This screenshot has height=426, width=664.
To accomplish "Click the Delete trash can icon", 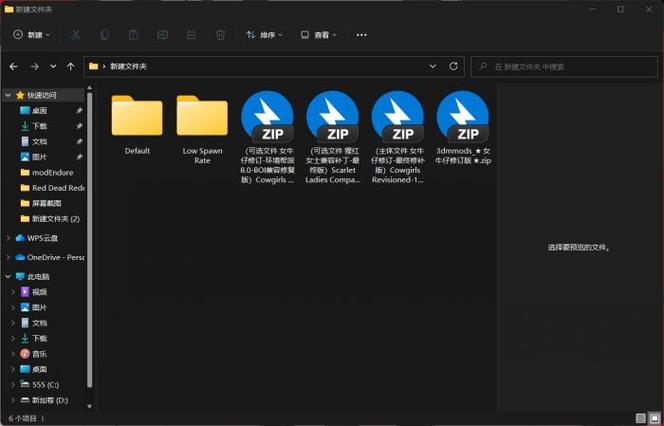I will click(x=220, y=35).
